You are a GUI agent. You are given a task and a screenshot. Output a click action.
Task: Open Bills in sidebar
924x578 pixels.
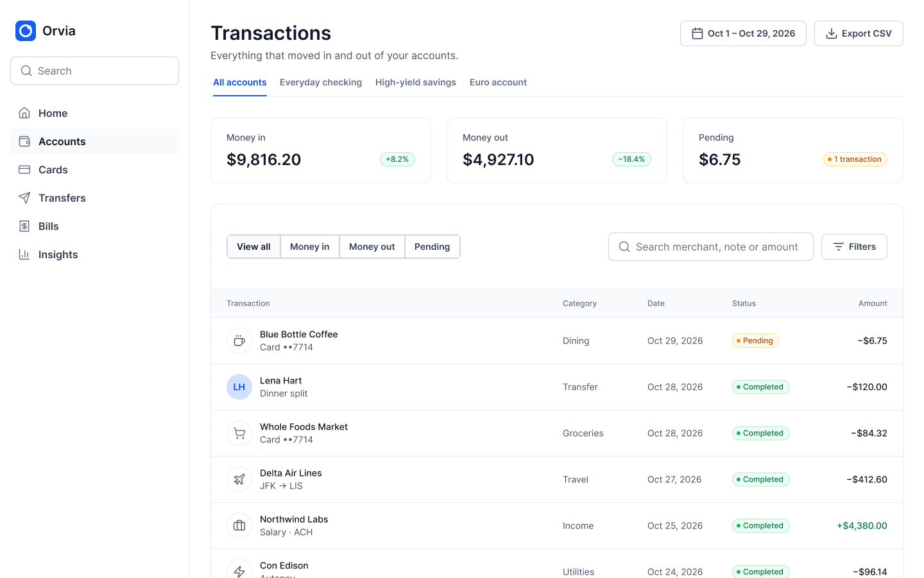tap(94, 226)
